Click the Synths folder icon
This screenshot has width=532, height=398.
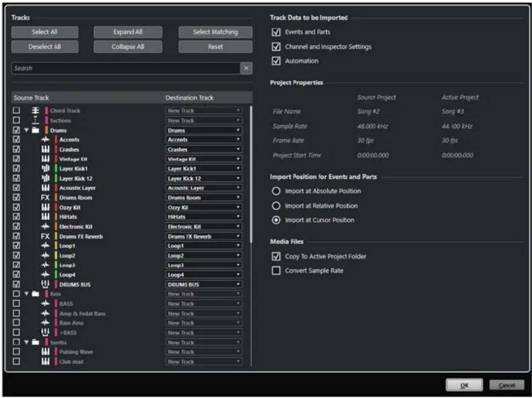coord(35,342)
